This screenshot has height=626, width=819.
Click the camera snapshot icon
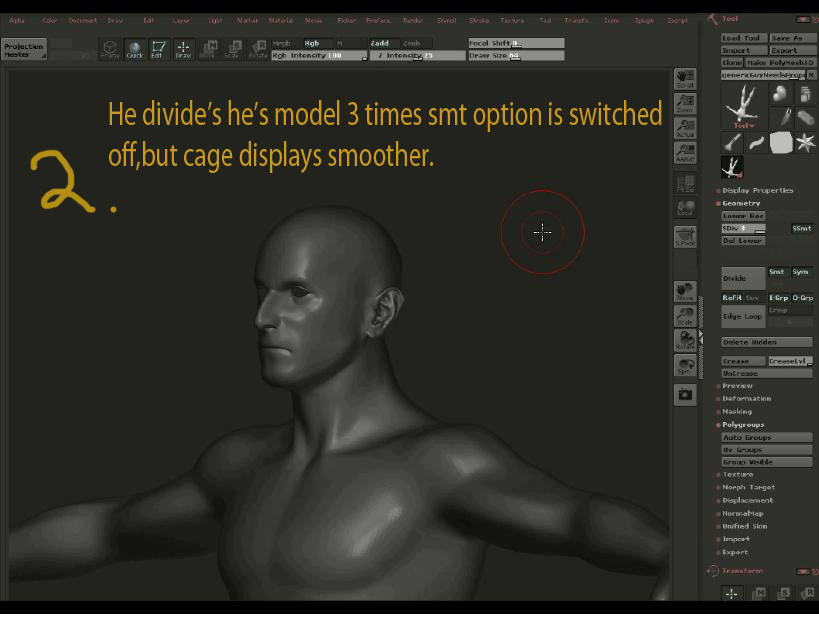pyautogui.click(x=685, y=395)
